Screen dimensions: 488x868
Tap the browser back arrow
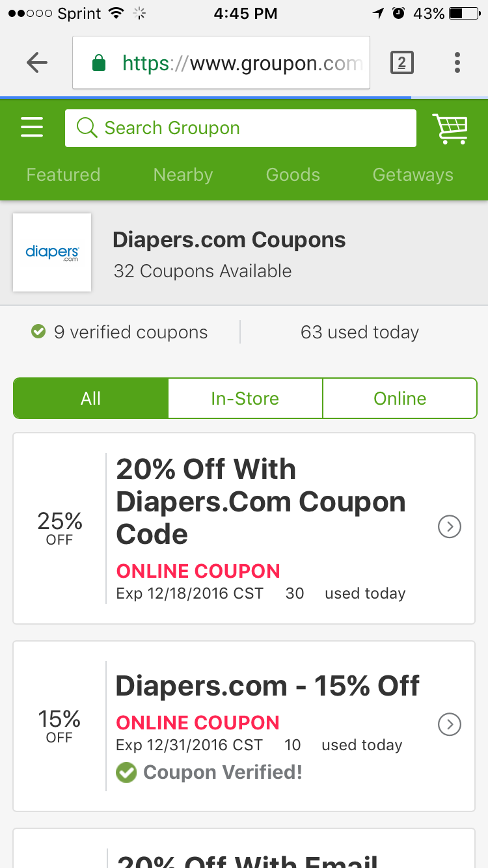coord(37,62)
